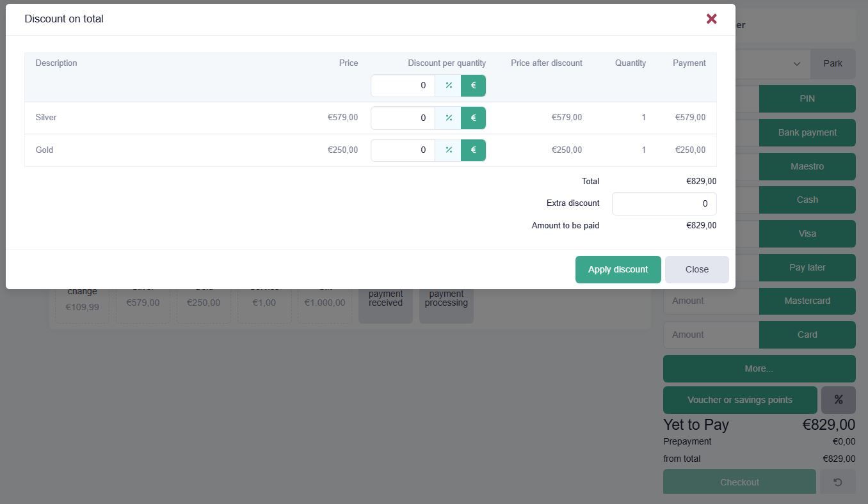Screen dimensions: 868x504
Task: Select PIN payment method
Action: [x=807, y=98]
